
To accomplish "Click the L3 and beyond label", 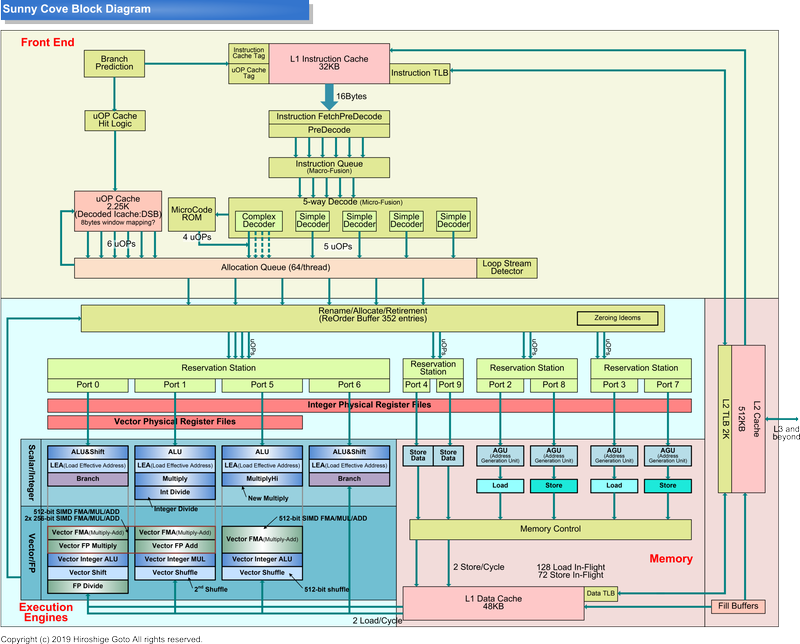I will pyautogui.click(x=786, y=433).
